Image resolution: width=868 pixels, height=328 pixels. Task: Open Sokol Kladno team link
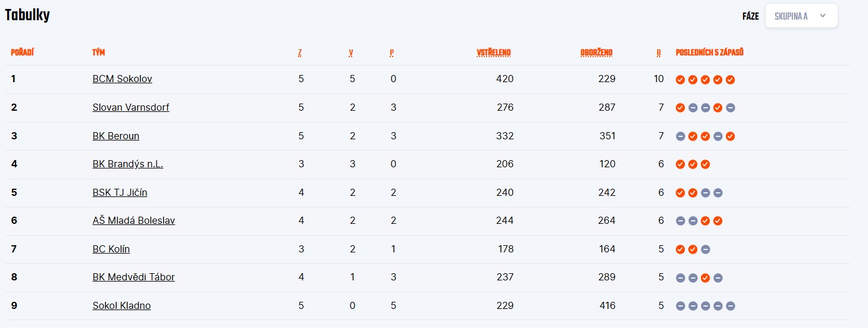click(x=122, y=305)
